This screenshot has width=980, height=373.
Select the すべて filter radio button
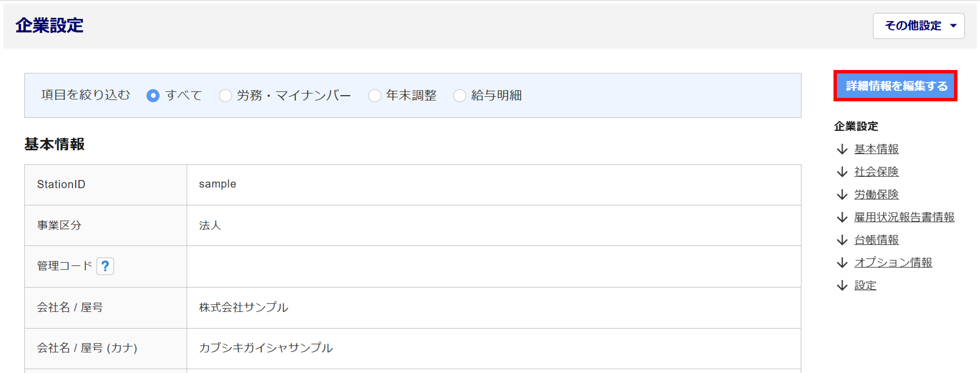tap(153, 95)
